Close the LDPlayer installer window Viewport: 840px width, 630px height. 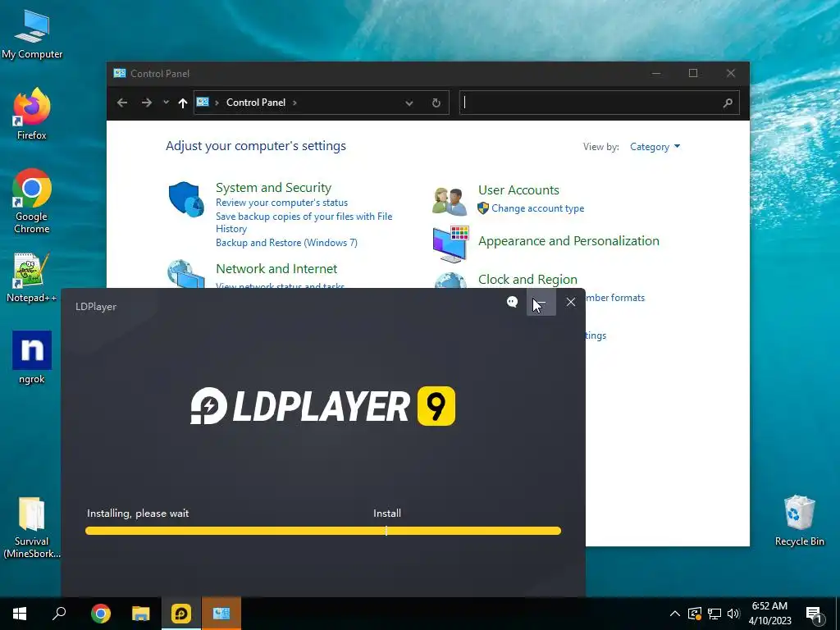571,302
